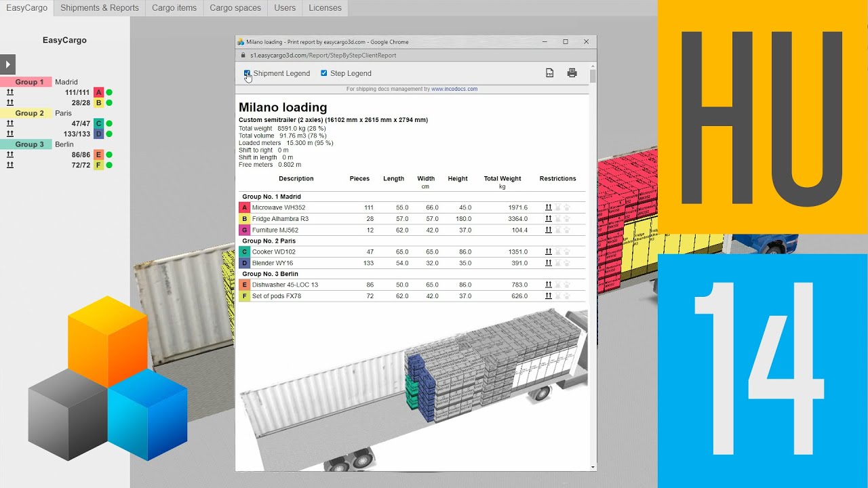Screen dimensions: 868x488
Task: Click upright arrows icon for Dishwasher 45-LOC 13
Action: [x=549, y=285]
